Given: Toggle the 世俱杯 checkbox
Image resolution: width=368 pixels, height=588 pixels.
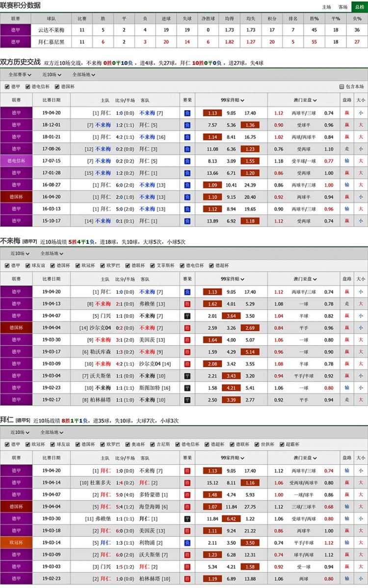Looking at the screenshot, I should 258,444.
